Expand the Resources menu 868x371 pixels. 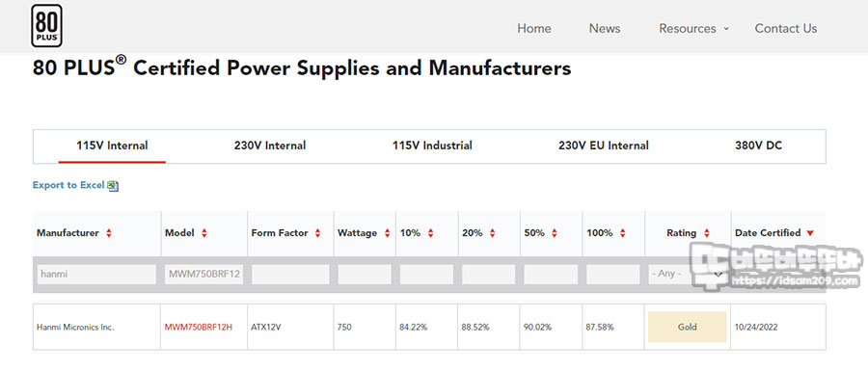click(x=693, y=28)
